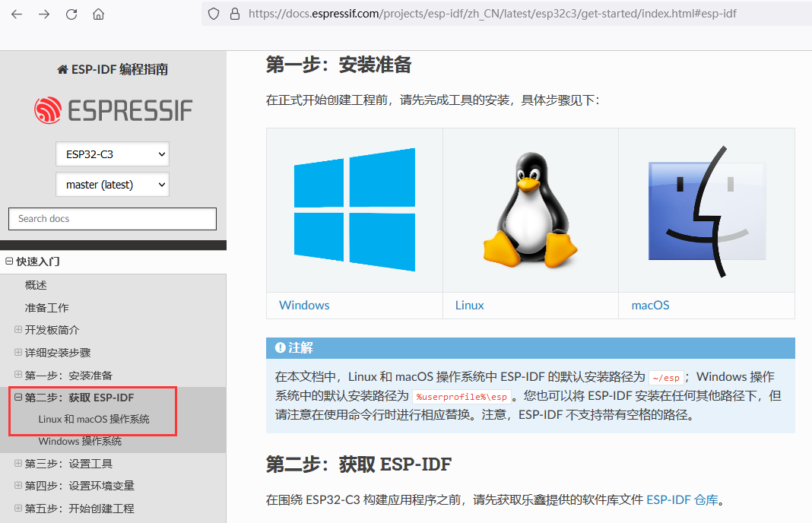
Task: Expand the 第五步：开始创建工程 tree item
Action: coord(18,509)
